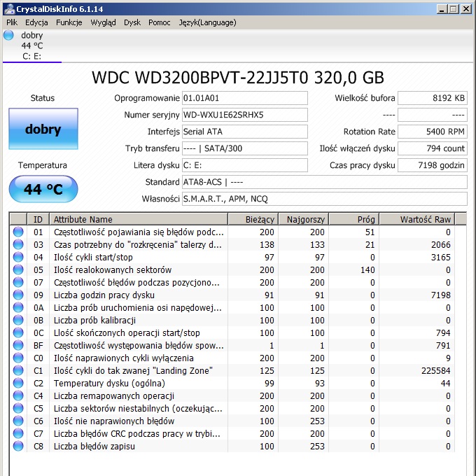Click status orb for attribute C8
Screen dimensions: 476x476
click(18, 446)
